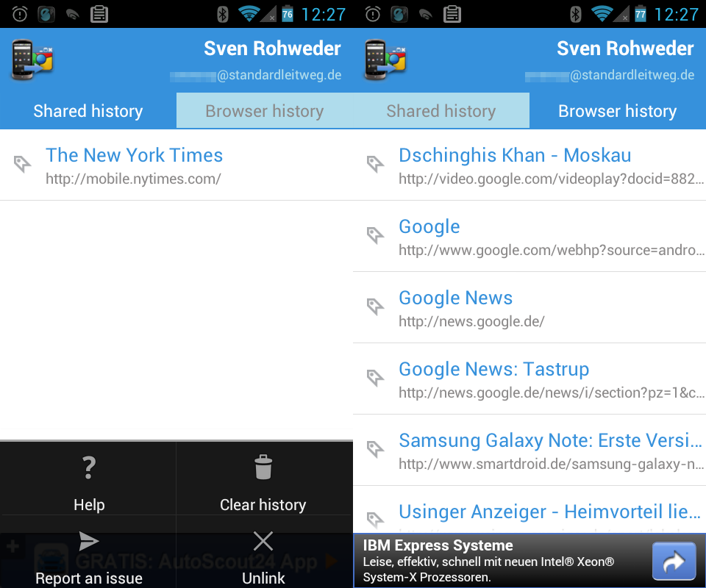Tap tag icon beside Dschinghis Khan - Moskau

point(375,164)
